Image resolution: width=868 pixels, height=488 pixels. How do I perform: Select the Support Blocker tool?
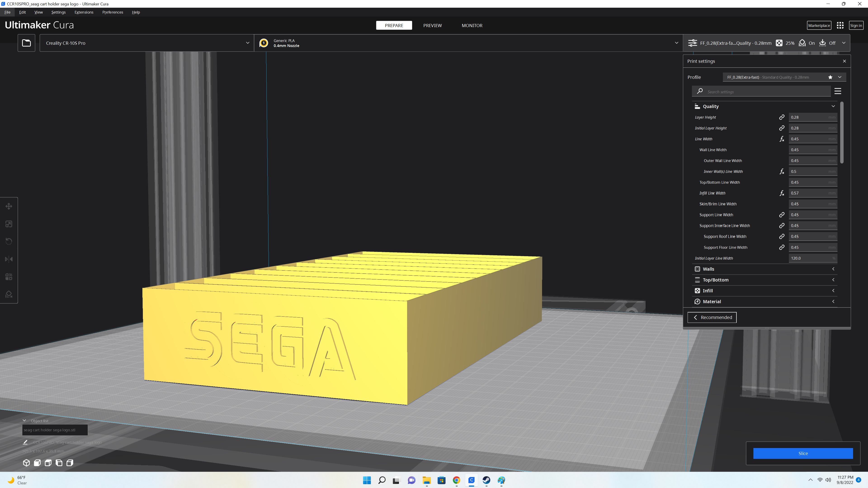coord(9,294)
